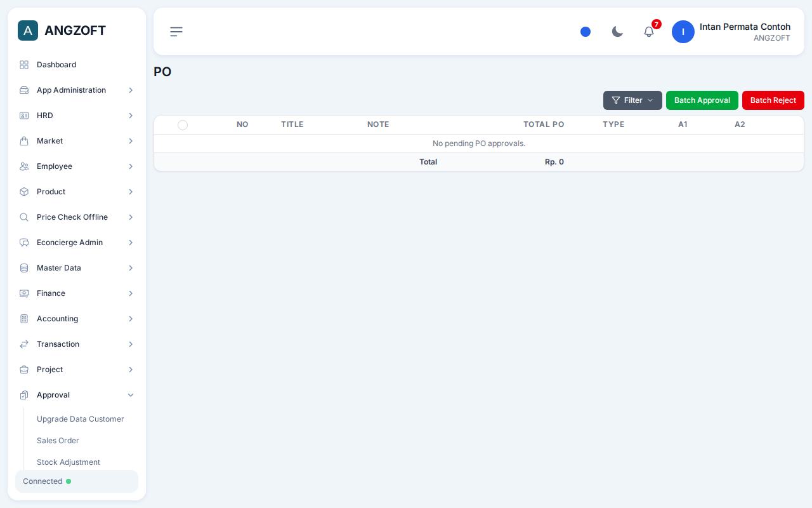Click the Batch Approval button
Image resolution: width=812 pixels, height=508 pixels.
[x=702, y=100]
